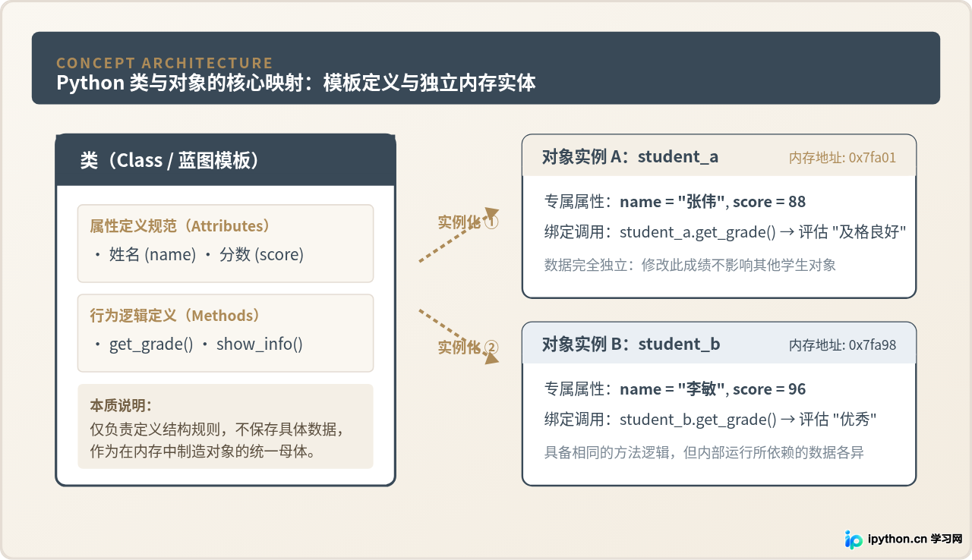Click the line with name = "张伟", score = 88
972x560 pixels.
pos(675,202)
